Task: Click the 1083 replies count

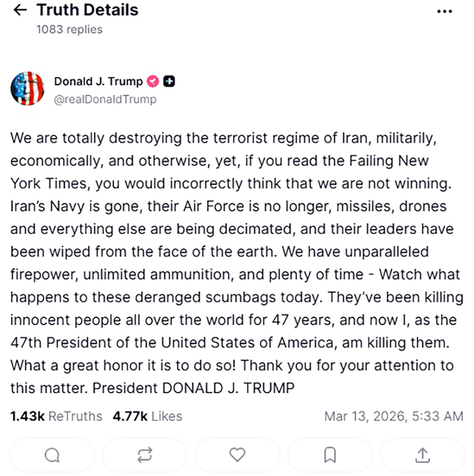Action: tap(69, 29)
